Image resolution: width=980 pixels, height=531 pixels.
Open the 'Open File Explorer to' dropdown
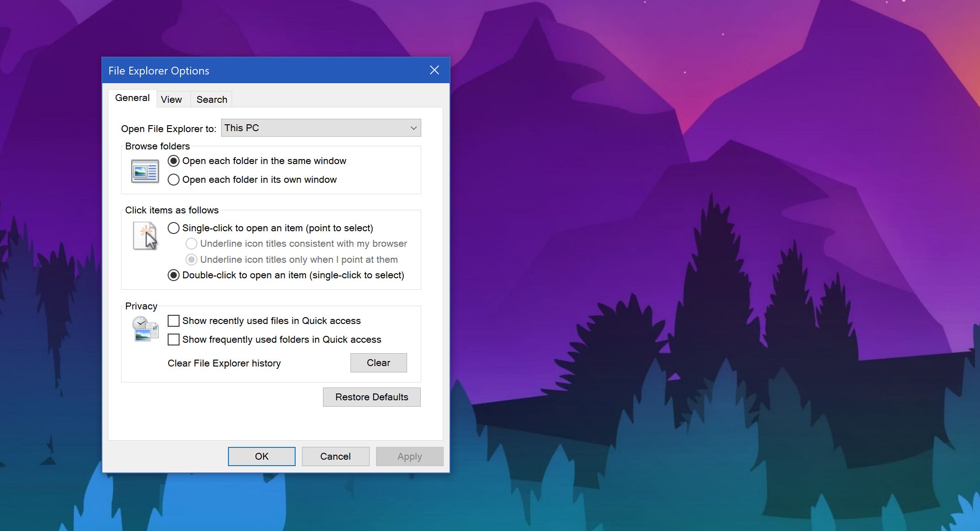(321, 128)
